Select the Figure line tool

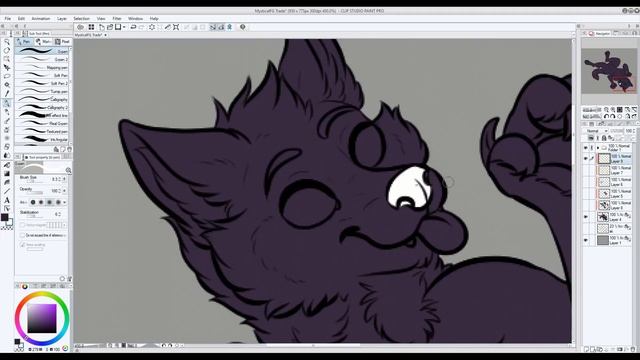[x=7, y=191]
